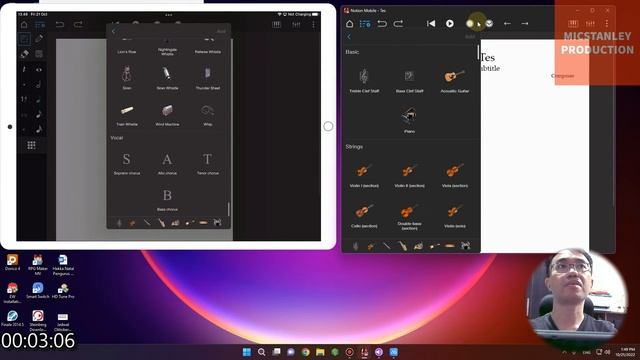
Task: Open the three-dot menu in Notion Mobile window
Action: coord(607,24)
